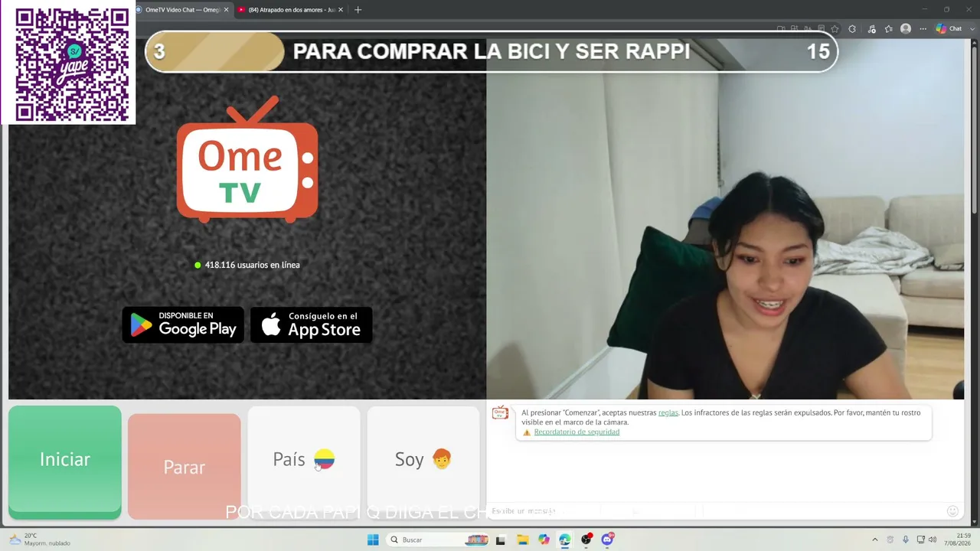Open OBS Studio from the taskbar

(x=586, y=540)
